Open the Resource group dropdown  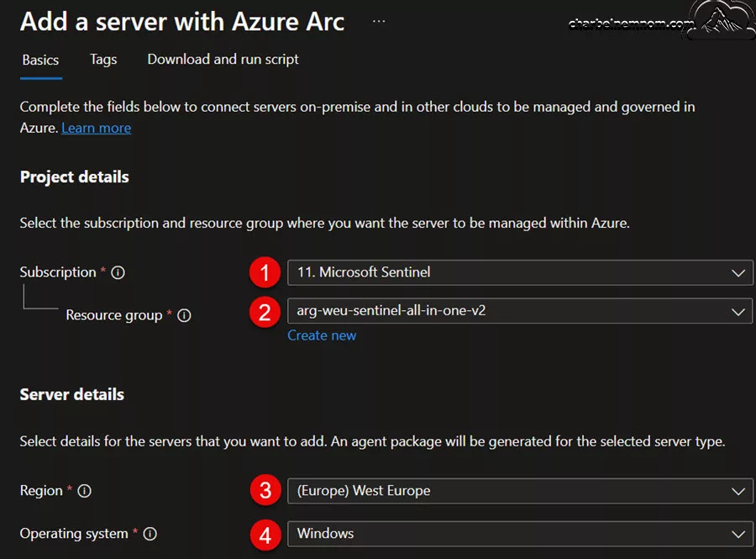[x=520, y=311]
